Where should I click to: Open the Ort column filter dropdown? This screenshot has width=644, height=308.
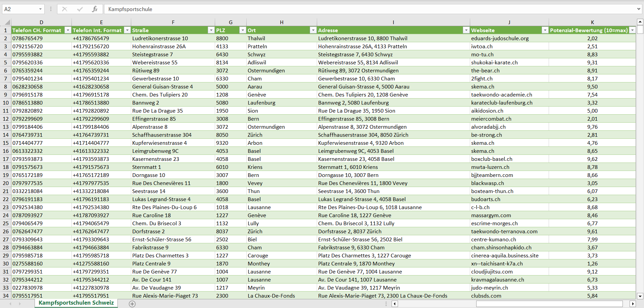(x=313, y=30)
